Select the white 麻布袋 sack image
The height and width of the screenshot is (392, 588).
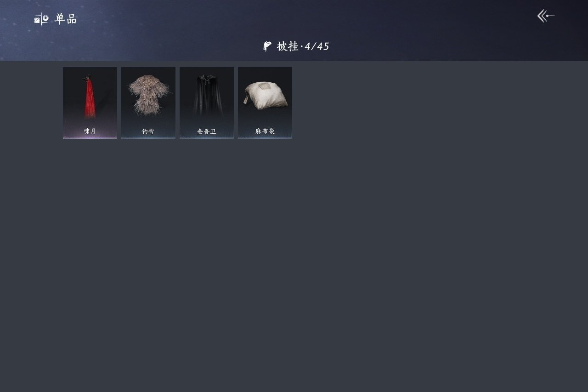[x=265, y=96]
